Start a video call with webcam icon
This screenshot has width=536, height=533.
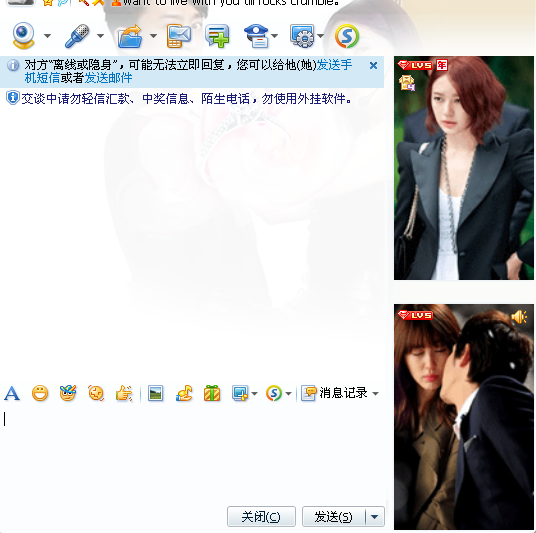click(23, 36)
